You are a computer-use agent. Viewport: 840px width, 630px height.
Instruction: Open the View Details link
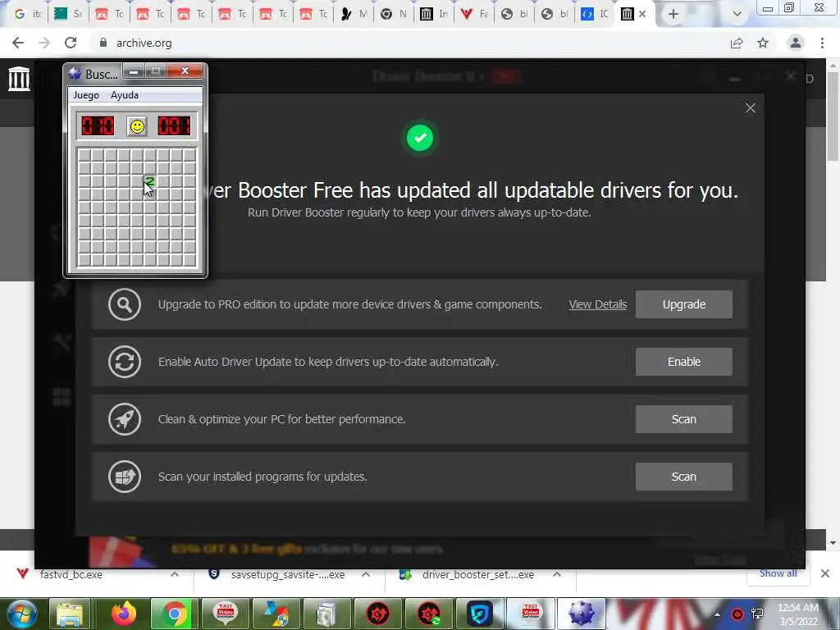click(x=597, y=304)
